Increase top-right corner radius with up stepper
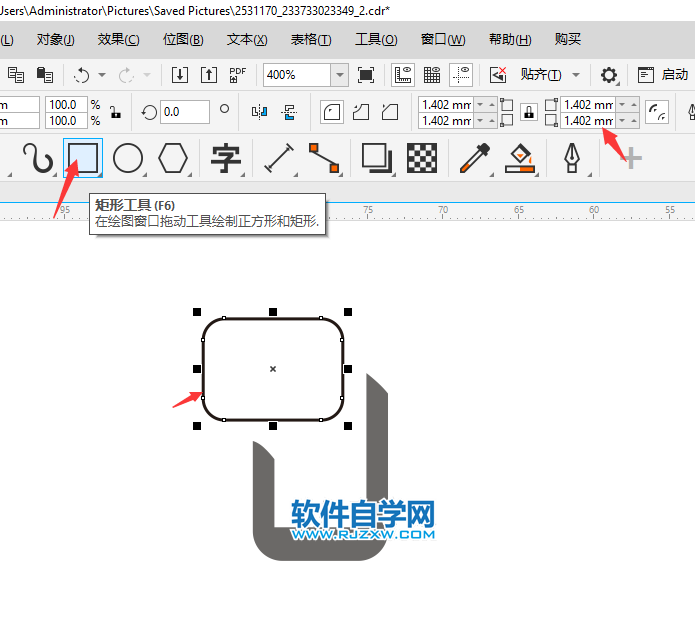 (x=633, y=105)
